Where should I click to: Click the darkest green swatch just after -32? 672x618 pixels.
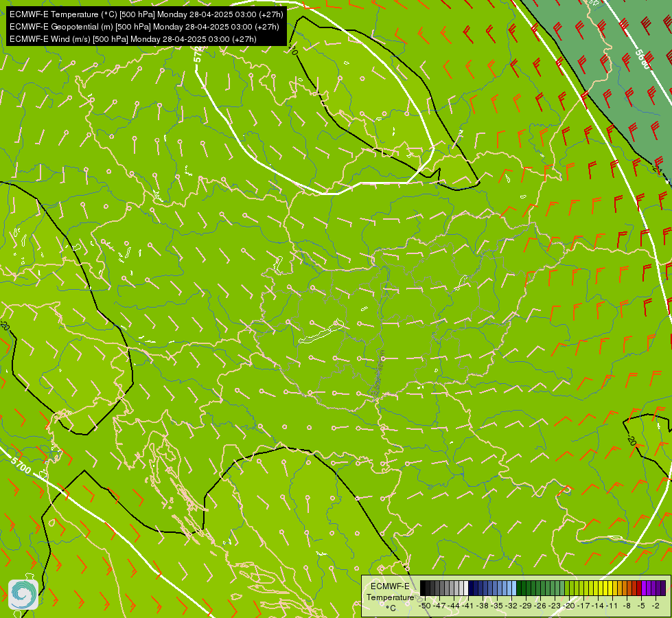tap(519, 588)
